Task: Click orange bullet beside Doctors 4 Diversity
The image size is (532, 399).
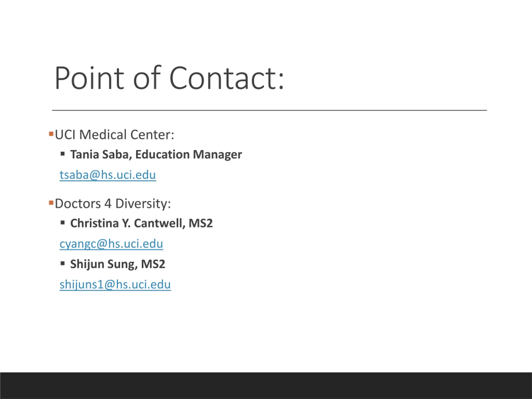Action: point(51,203)
